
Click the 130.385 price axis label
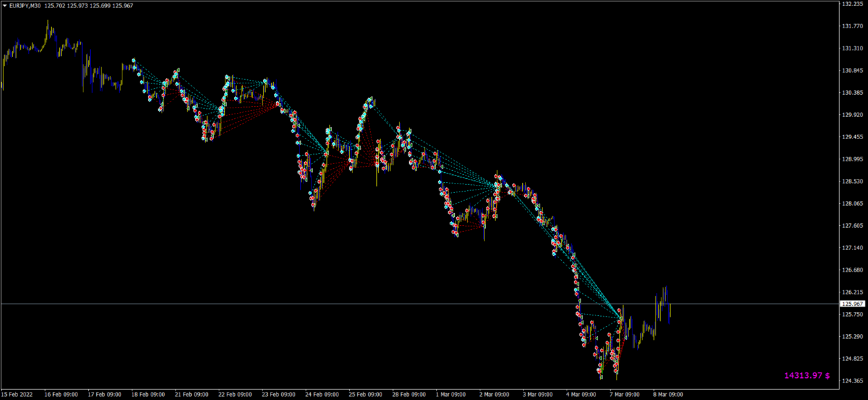853,93
